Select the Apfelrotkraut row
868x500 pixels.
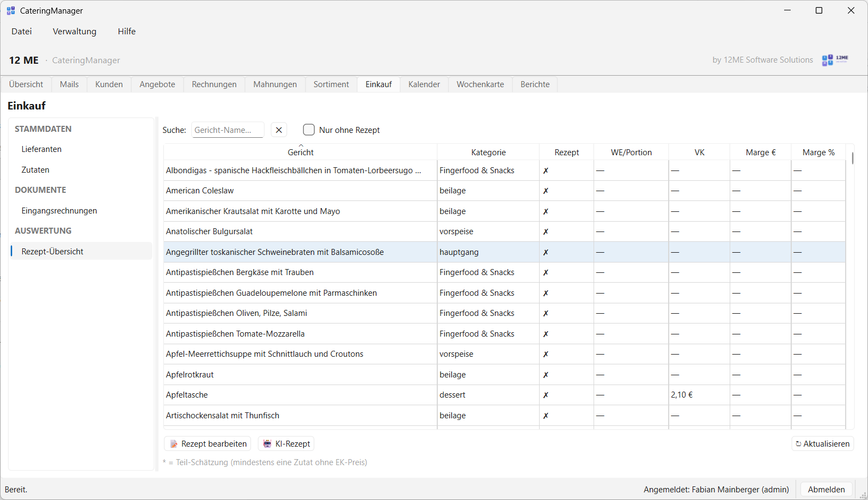click(x=504, y=375)
